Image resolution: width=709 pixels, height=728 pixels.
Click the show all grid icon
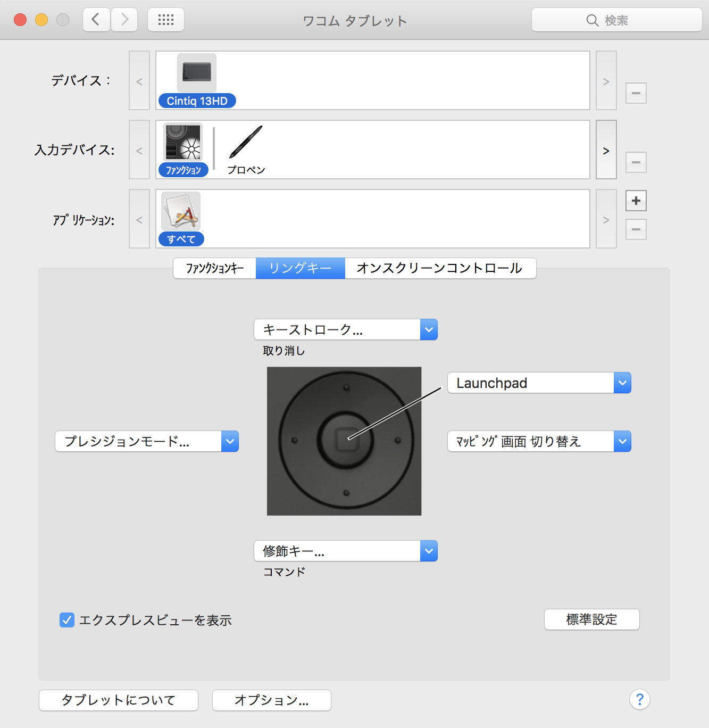point(166,20)
